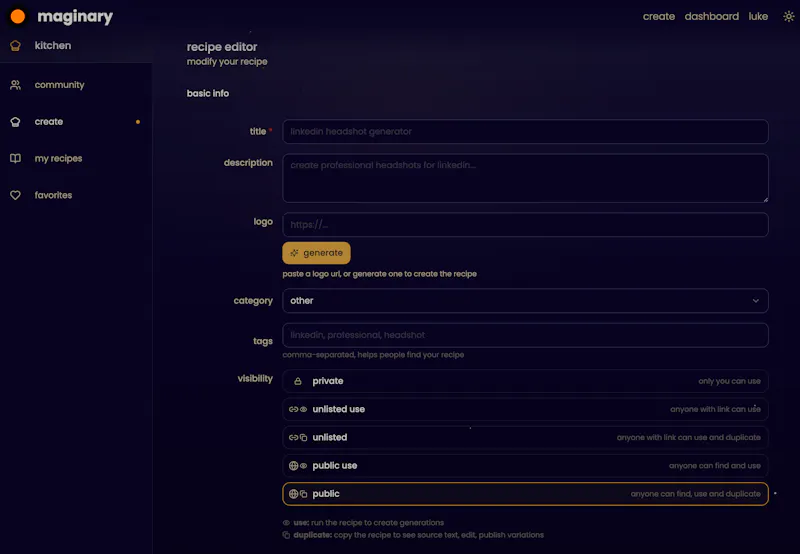Go to community in the sidebar
Image resolution: width=800 pixels, height=554 pixels.
coord(76,85)
